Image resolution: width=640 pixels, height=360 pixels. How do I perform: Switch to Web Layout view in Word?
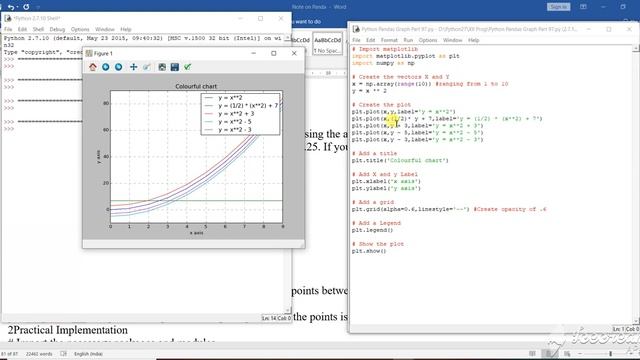click(567, 353)
